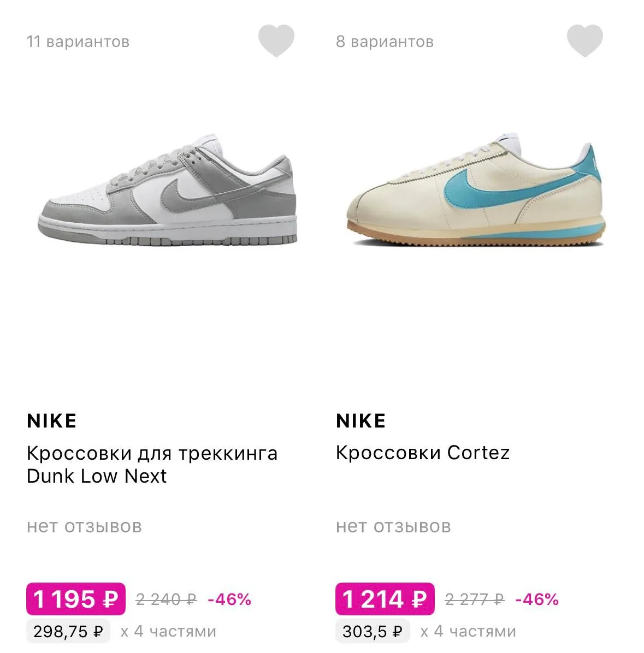
Task: Select the crossed-out 2 240 ₽ price
Action: tap(166, 599)
